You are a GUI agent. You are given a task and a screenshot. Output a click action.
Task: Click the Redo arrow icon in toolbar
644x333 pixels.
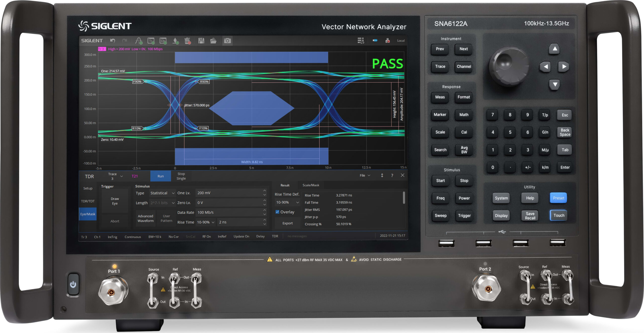(125, 40)
